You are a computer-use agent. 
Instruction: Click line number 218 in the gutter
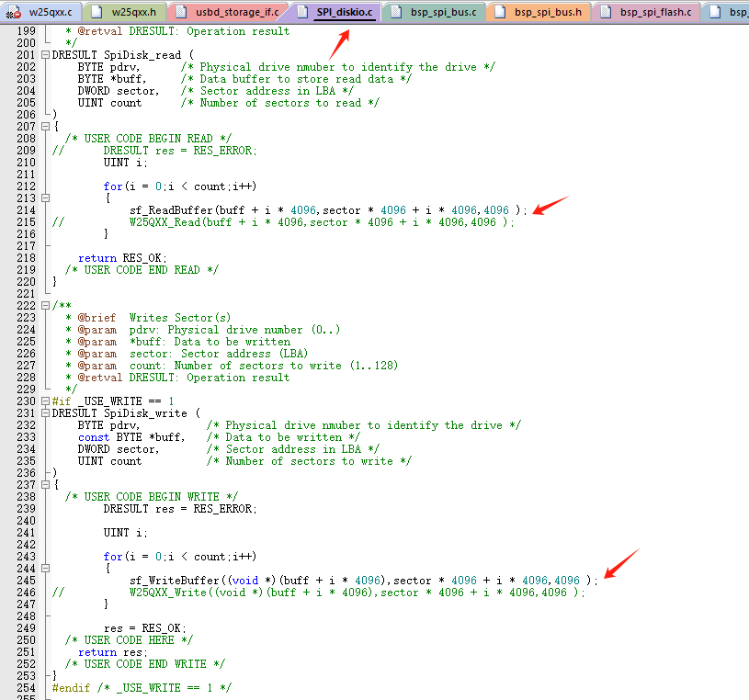(x=27, y=258)
